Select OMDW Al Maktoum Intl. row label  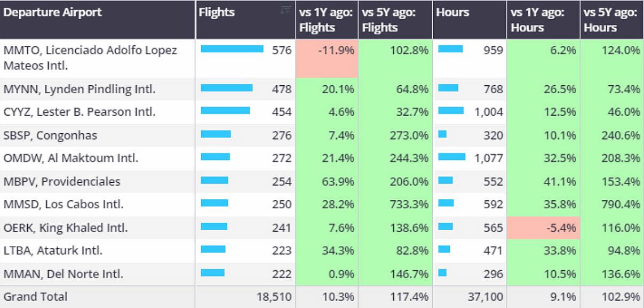pyautogui.click(x=71, y=158)
